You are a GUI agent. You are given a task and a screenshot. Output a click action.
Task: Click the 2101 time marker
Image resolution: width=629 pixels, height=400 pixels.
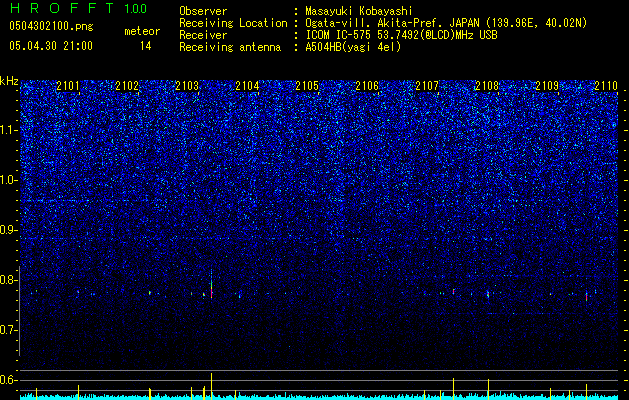pos(68,85)
